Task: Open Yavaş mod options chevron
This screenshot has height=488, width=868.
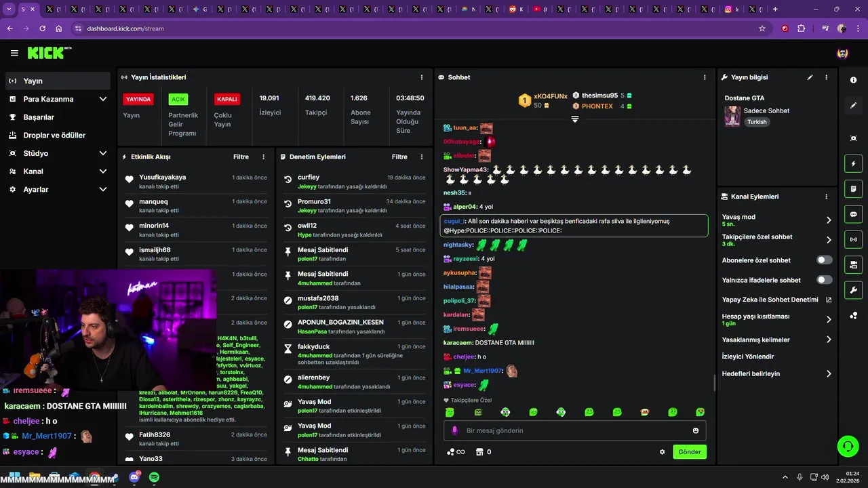Action: 829,220
